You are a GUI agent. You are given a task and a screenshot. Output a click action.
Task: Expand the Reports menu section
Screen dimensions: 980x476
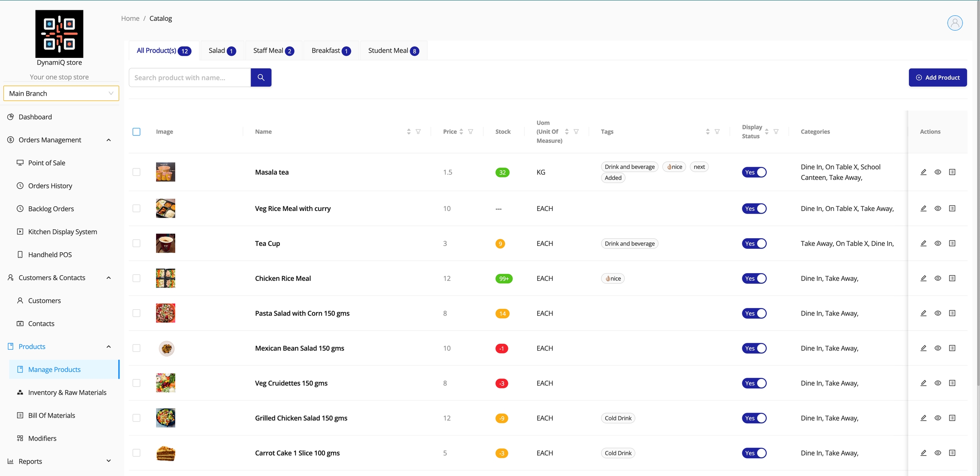108,461
